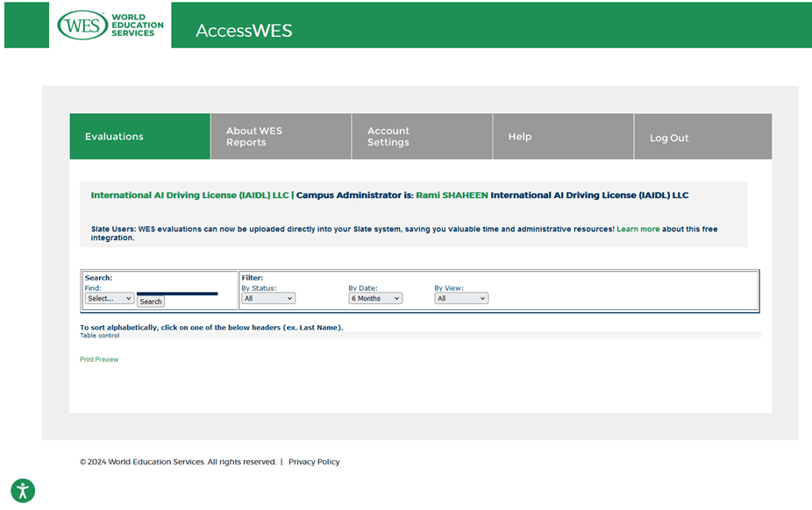
Task: Click the Rami SHAHEEN administrator name
Action: point(452,195)
